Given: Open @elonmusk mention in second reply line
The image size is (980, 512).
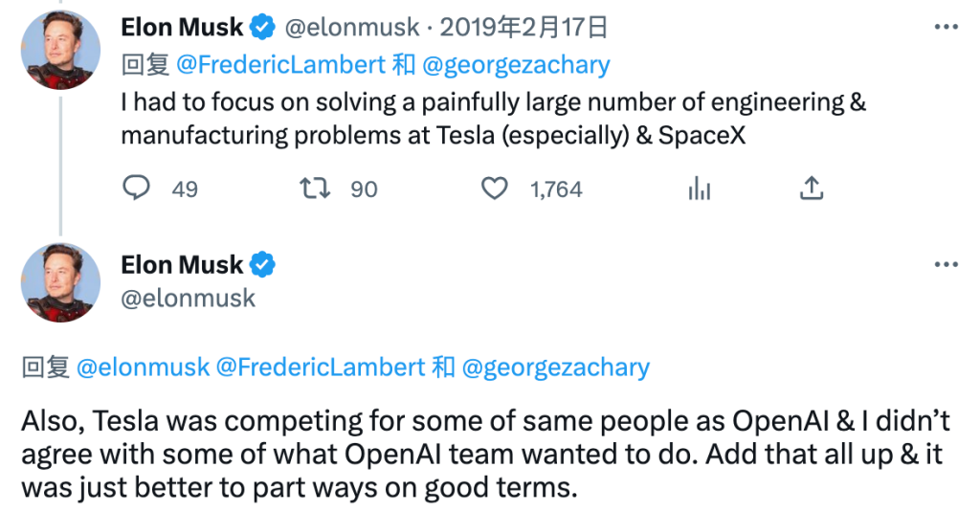Looking at the screenshot, I should tap(142, 367).
